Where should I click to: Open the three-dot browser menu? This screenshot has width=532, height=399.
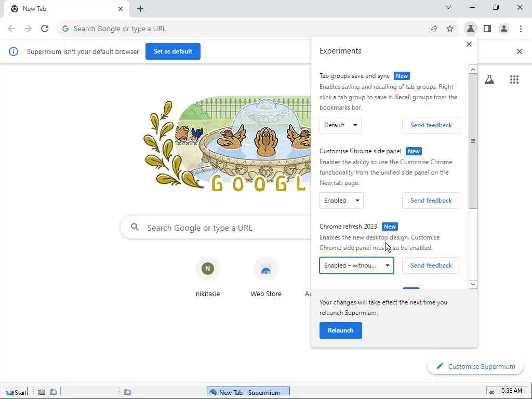521,29
